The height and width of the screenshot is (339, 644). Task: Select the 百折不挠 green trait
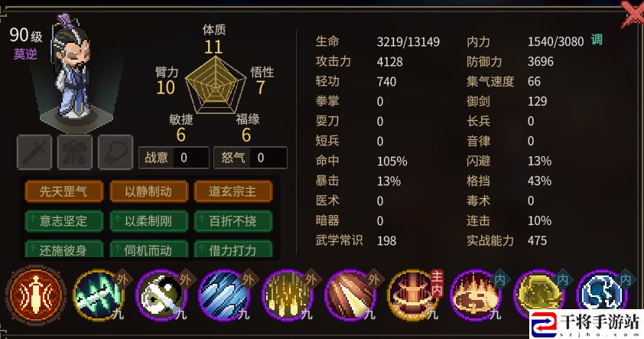point(233,221)
